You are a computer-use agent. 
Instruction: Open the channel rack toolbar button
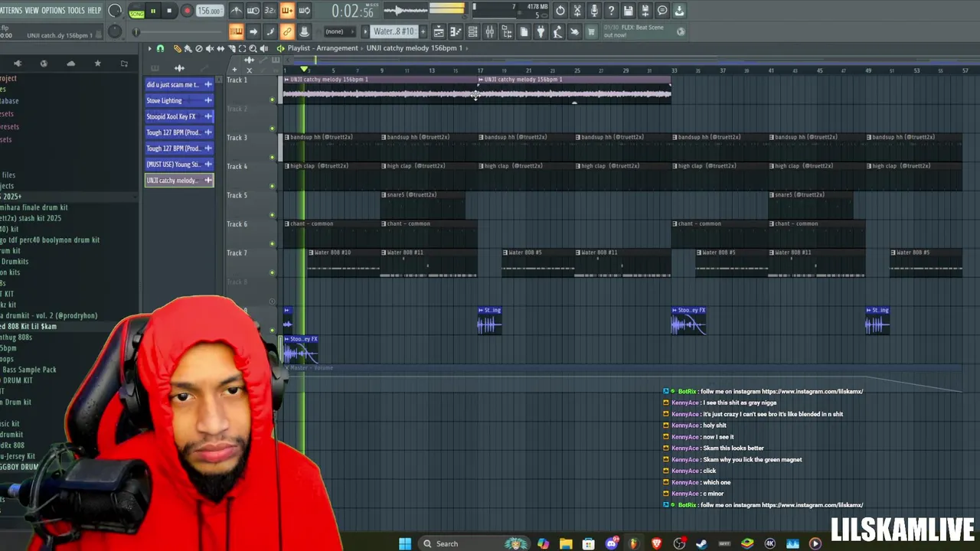tap(472, 31)
